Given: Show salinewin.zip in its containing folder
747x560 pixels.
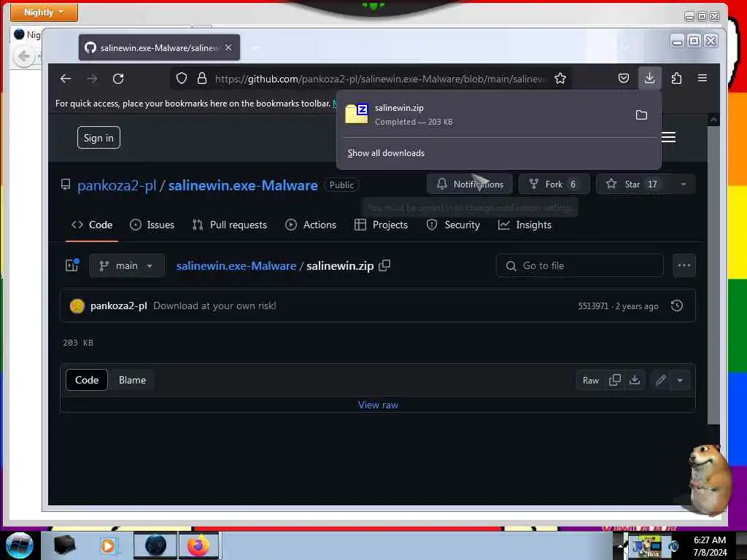Looking at the screenshot, I should (642, 114).
